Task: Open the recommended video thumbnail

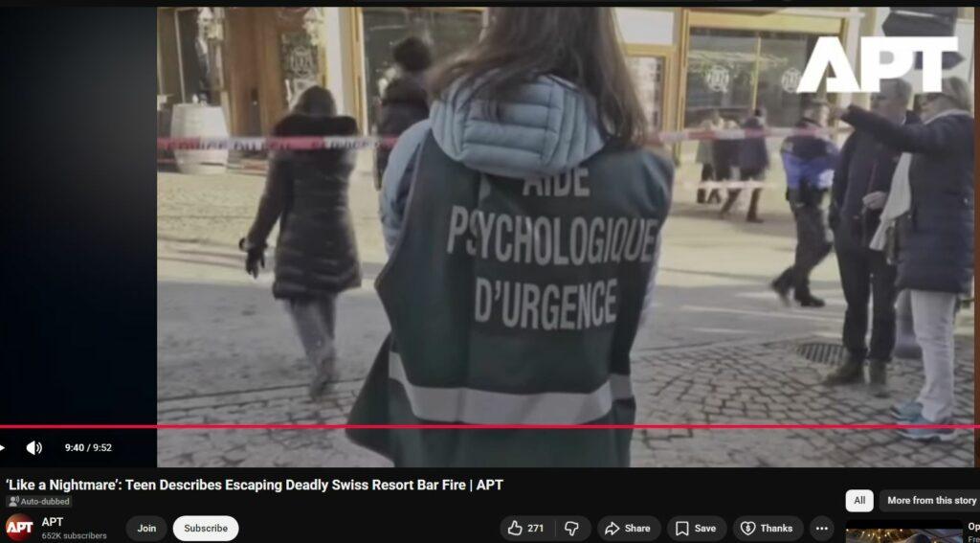Action: pos(903,532)
